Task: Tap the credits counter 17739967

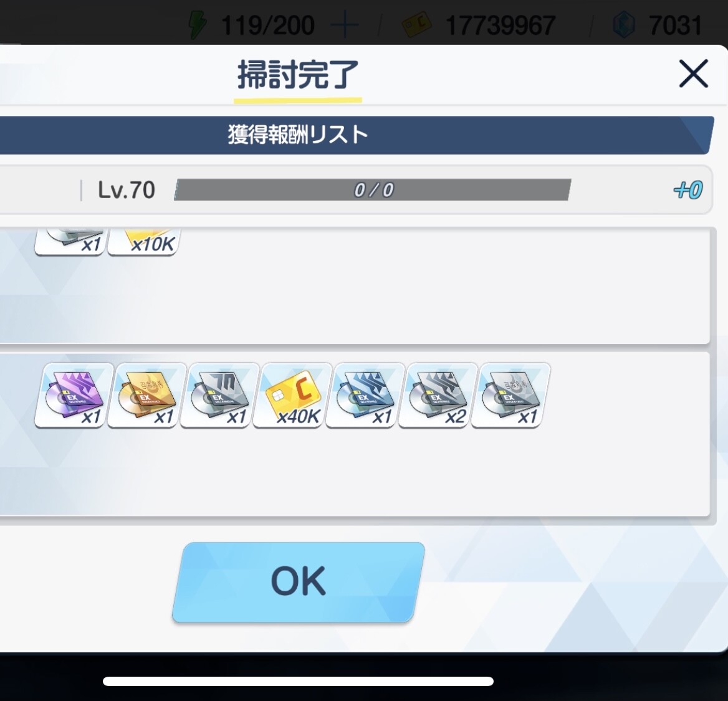Action: tap(500, 26)
